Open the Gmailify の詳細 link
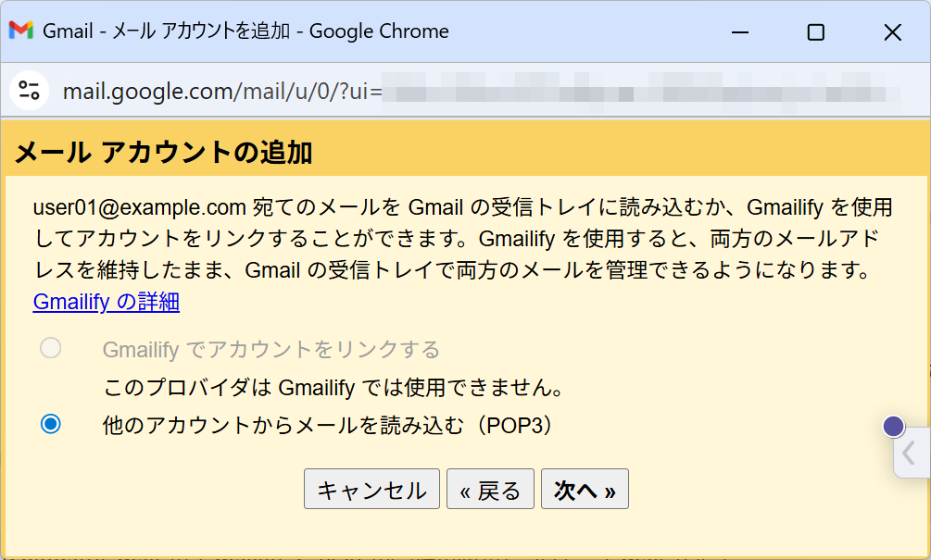Screen dimensions: 931x560 106,302
